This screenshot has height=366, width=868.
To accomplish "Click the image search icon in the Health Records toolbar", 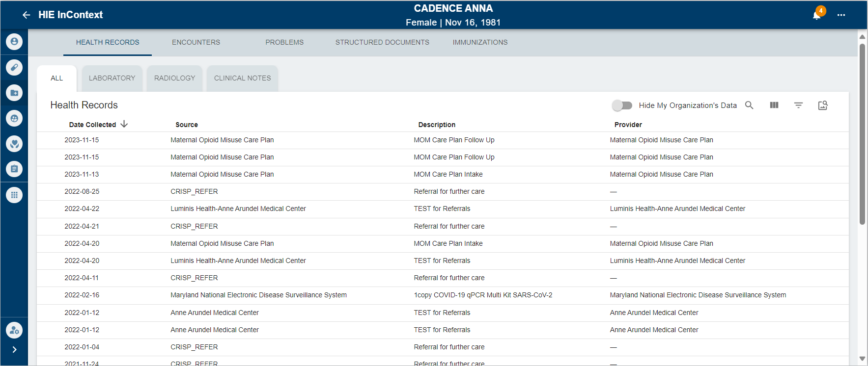I will (823, 105).
